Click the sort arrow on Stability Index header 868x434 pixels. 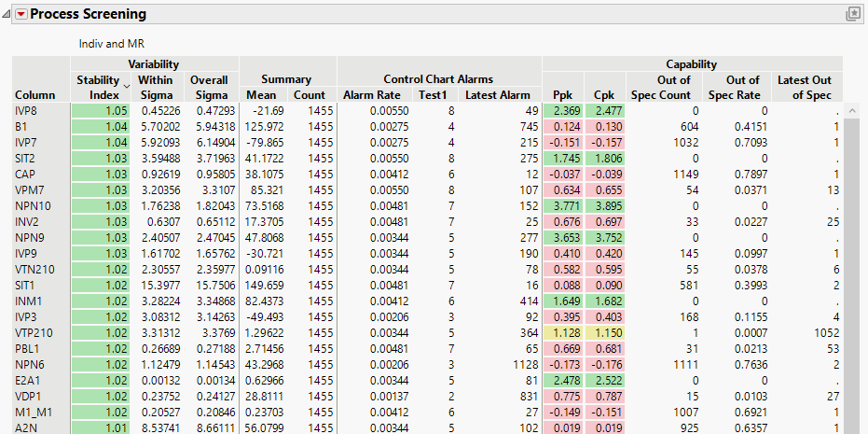tap(127, 87)
